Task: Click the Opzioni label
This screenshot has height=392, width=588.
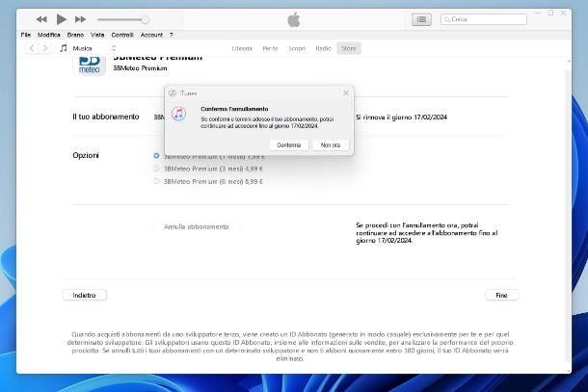Action: [86, 155]
